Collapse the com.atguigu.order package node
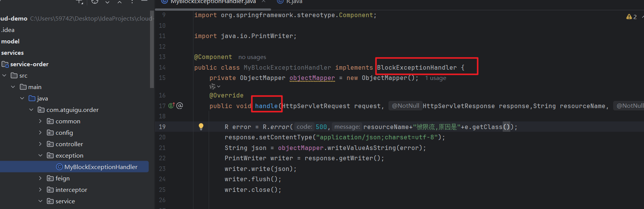Image resolution: width=644 pixels, height=209 pixels. [x=31, y=110]
